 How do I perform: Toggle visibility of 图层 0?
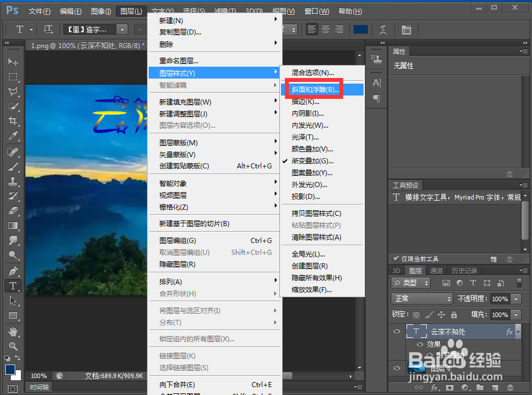(x=397, y=368)
